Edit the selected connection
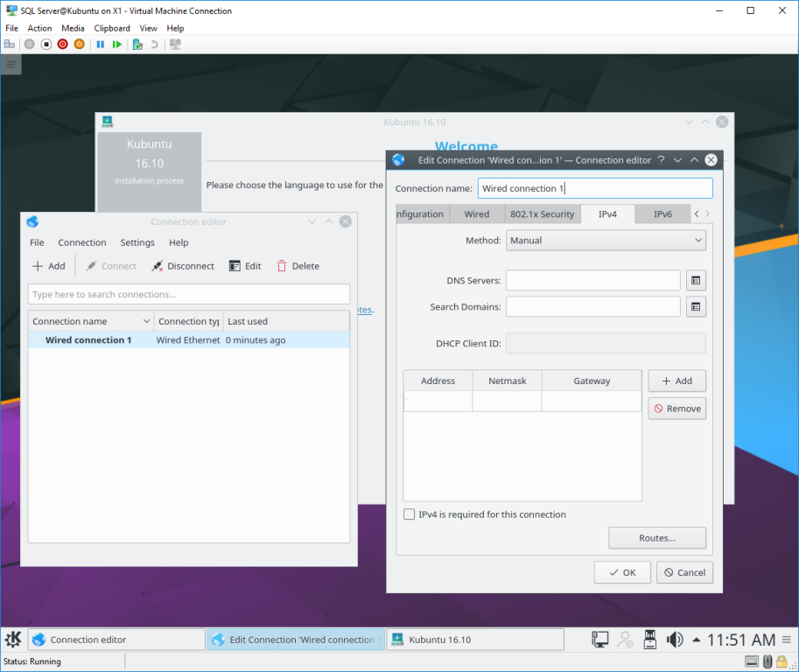Image resolution: width=799 pixels, height=672 pixels. tap(245, 266)
